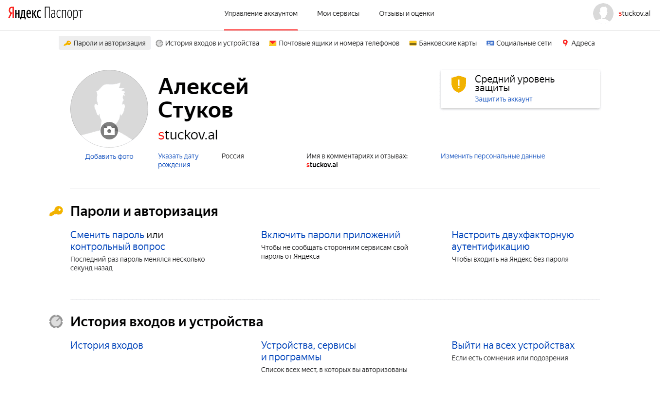Open Изменить персональные данные link
Screen dimensions: 660x400
coord(492,156)
